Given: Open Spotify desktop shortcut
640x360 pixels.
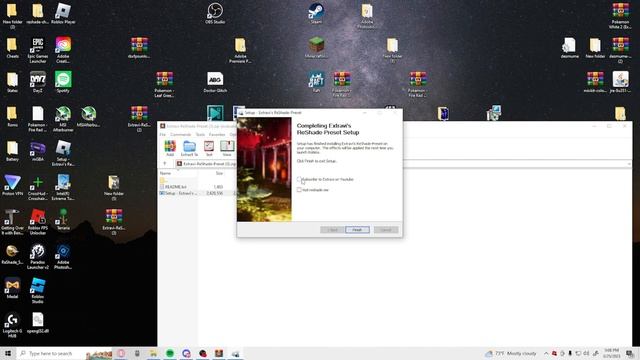Looking at the screenshot, I should click(x=63, y=82).
